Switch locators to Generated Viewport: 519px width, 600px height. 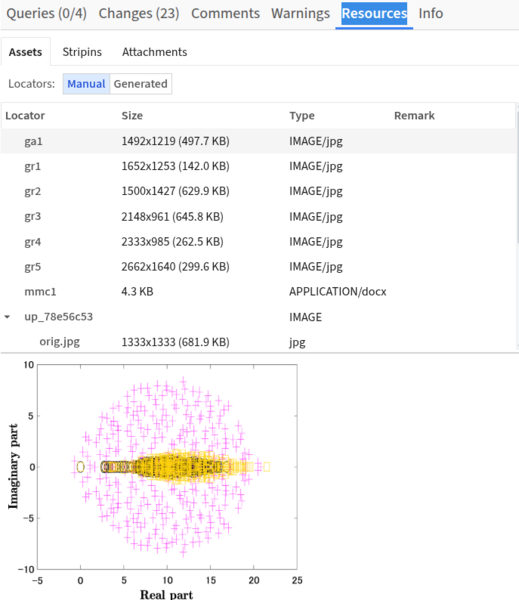pos(140,84)
